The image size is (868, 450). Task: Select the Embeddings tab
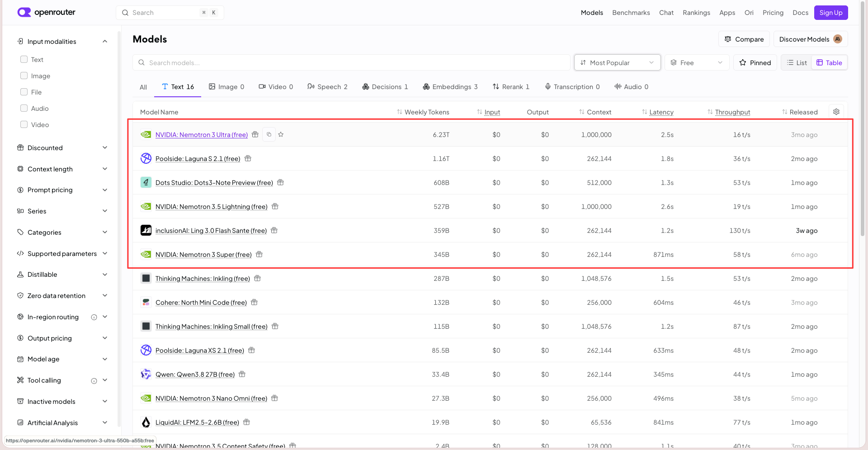pos(450,87)
